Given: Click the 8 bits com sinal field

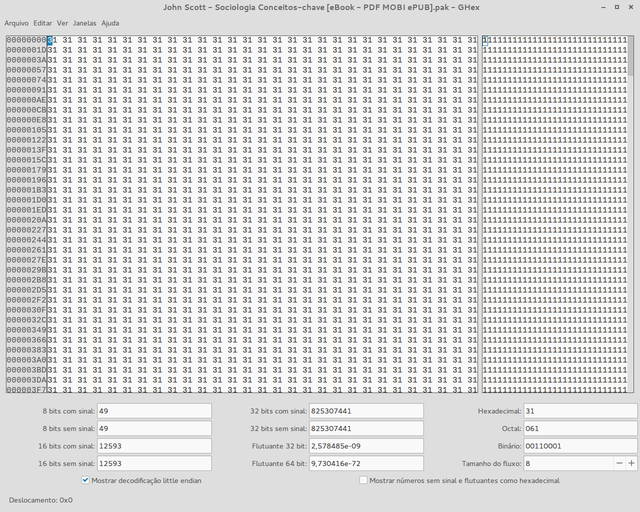Looking at the screenshot, I should point(154,411).
